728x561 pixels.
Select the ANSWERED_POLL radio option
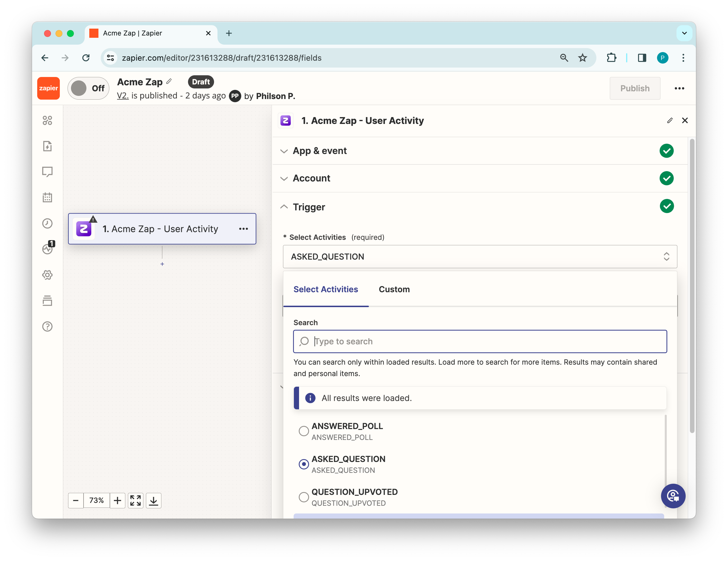point(304,431)
